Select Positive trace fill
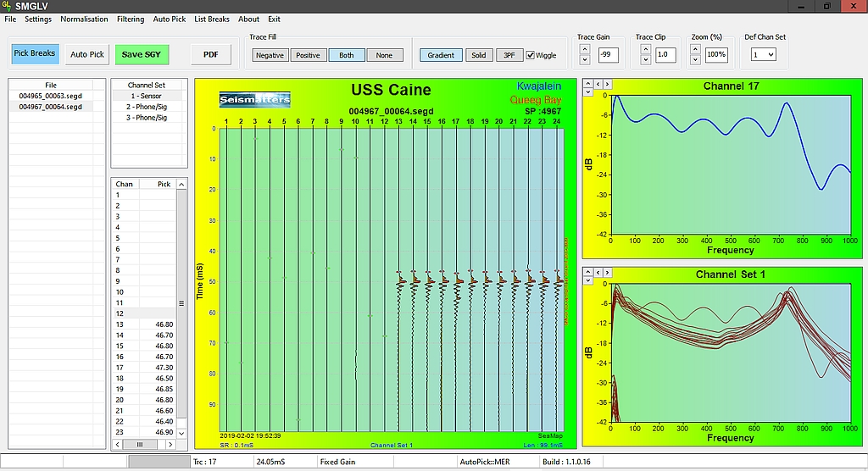The image size is (868, 471). click(308, 55)
